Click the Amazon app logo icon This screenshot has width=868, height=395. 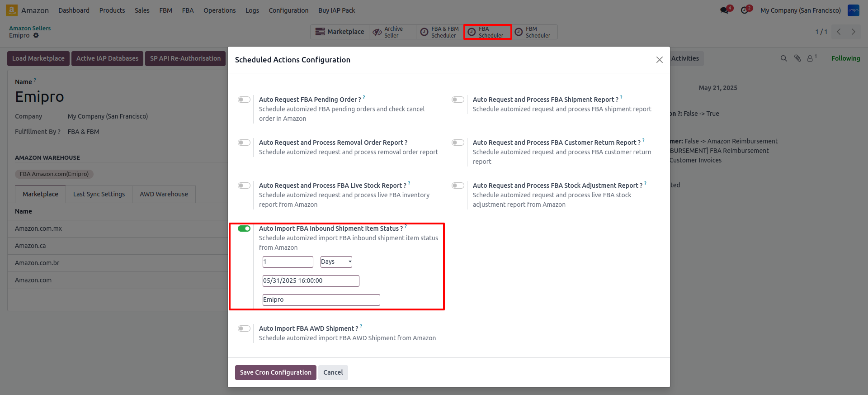tap(12, 10)
